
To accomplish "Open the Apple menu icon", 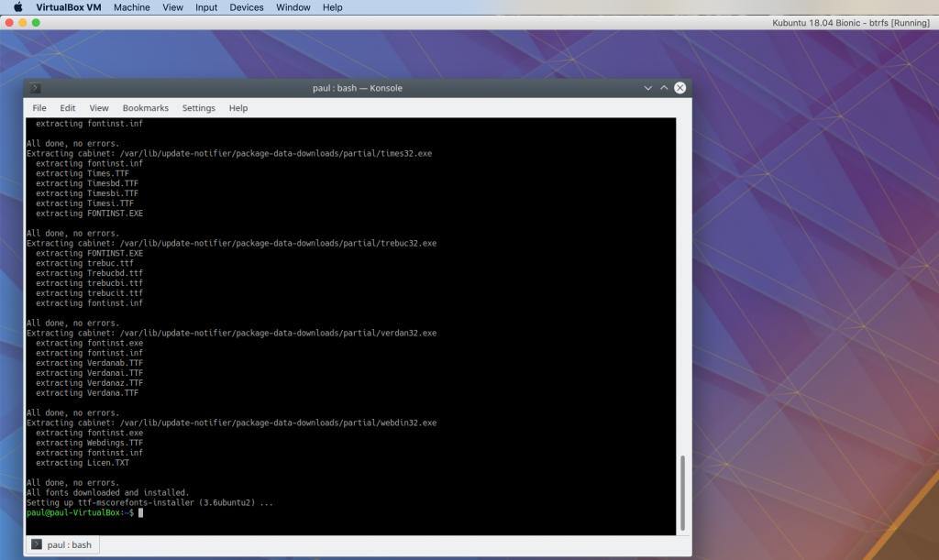I will point(17,7).
